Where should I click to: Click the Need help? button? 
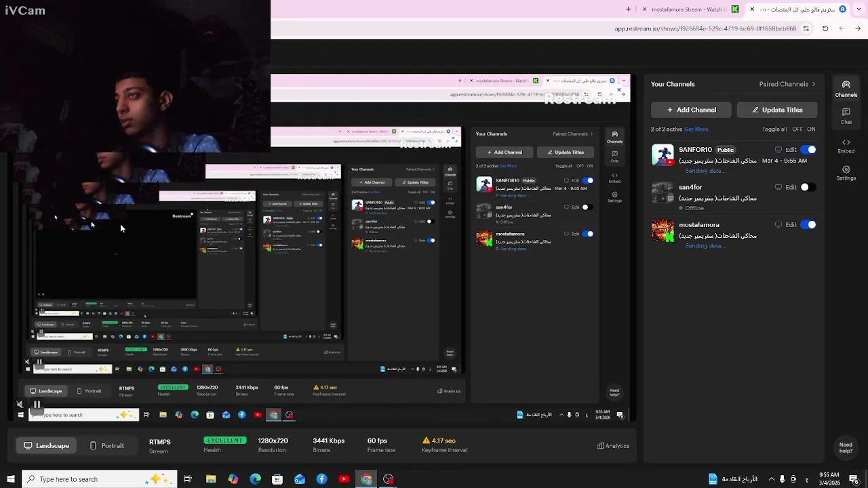click(846, 448)
